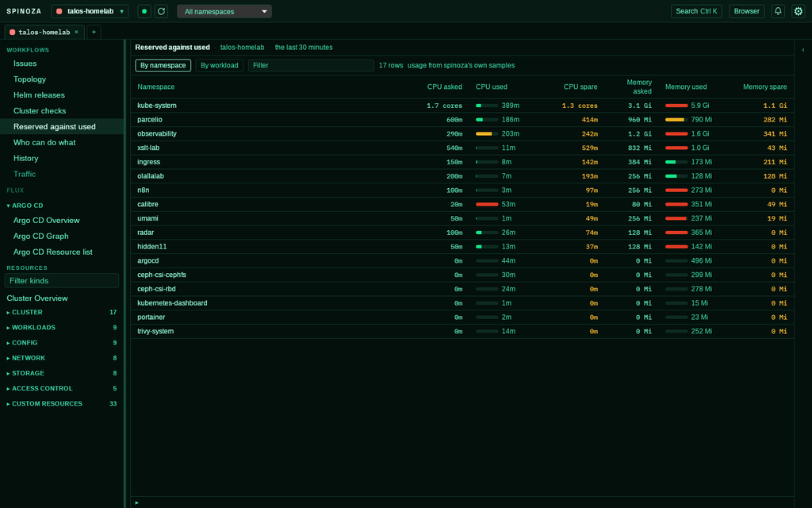812x508 pixels.
Task: Expand the ACCESS CONTROL resource group
Action: click(x=62, y=388)
